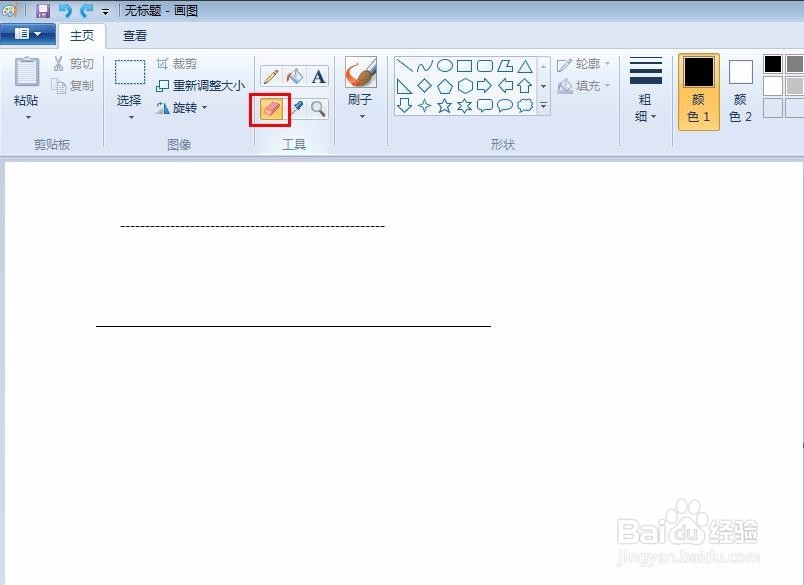804x585 pixels.
Task: Click the 复制 copy button
Action: [x=73, y=86]
